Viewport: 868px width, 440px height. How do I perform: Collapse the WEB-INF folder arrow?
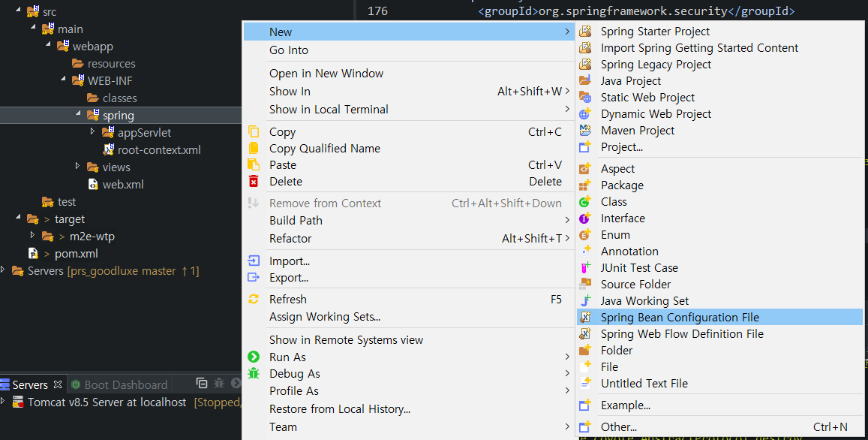[63, 79]
